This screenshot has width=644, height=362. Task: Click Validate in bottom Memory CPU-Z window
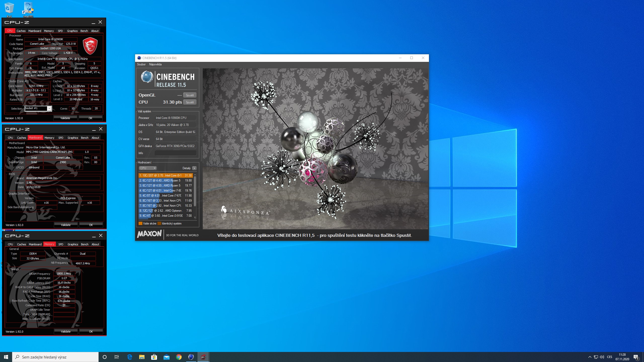pyautogui.click(x=66, y=332)
